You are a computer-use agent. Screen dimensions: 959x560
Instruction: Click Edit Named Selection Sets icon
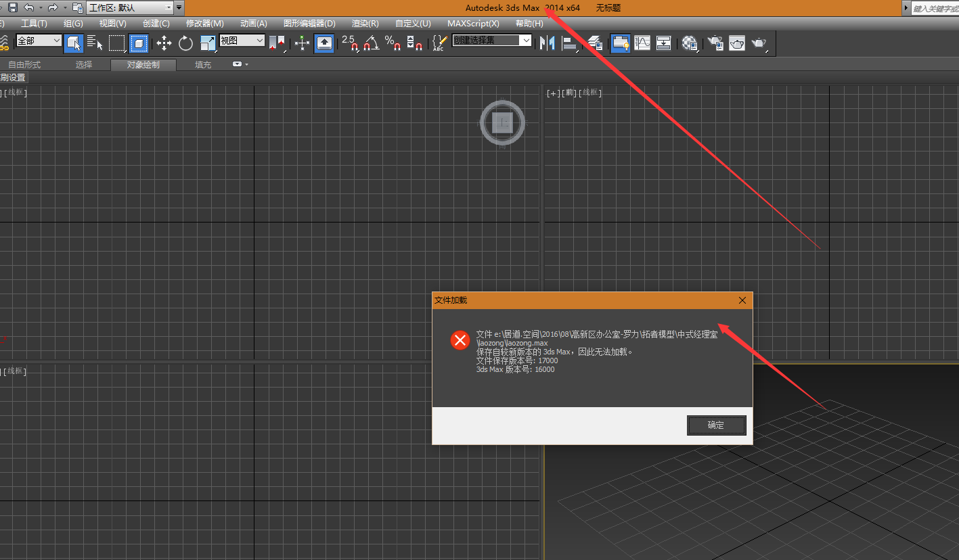(439, 43)
